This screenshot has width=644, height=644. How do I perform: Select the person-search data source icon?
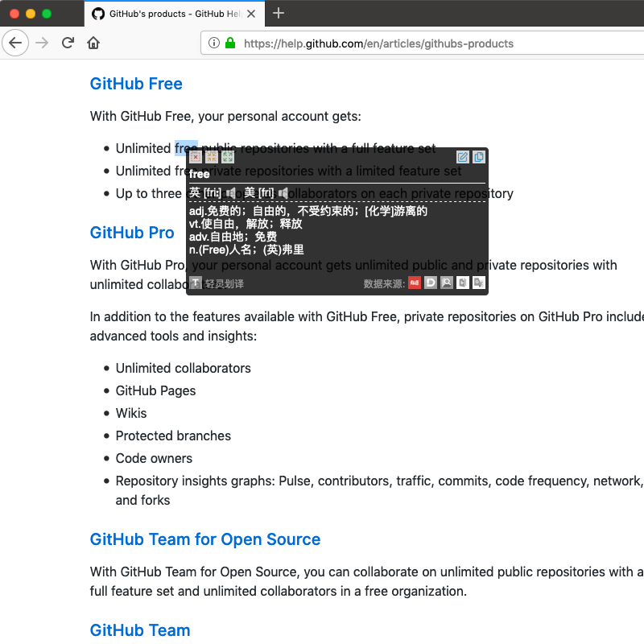pyautogui.click(x=447, y=283)
